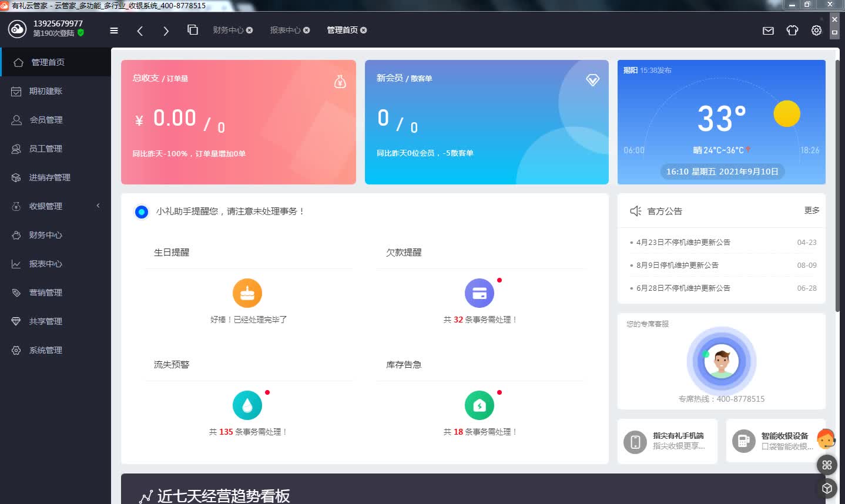Click the 共 135 条事务需处理 text
The image size is (845, 504).
coord(248,432)
